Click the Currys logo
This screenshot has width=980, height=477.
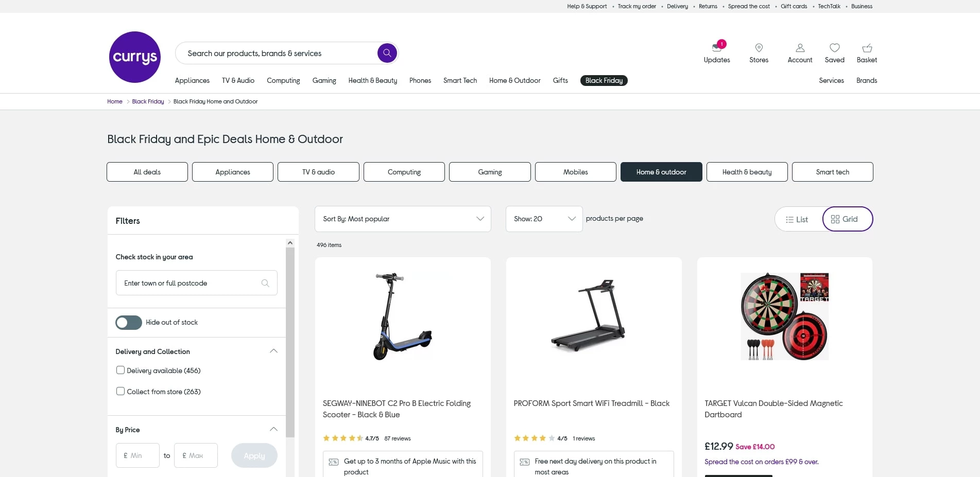[135, 57]
